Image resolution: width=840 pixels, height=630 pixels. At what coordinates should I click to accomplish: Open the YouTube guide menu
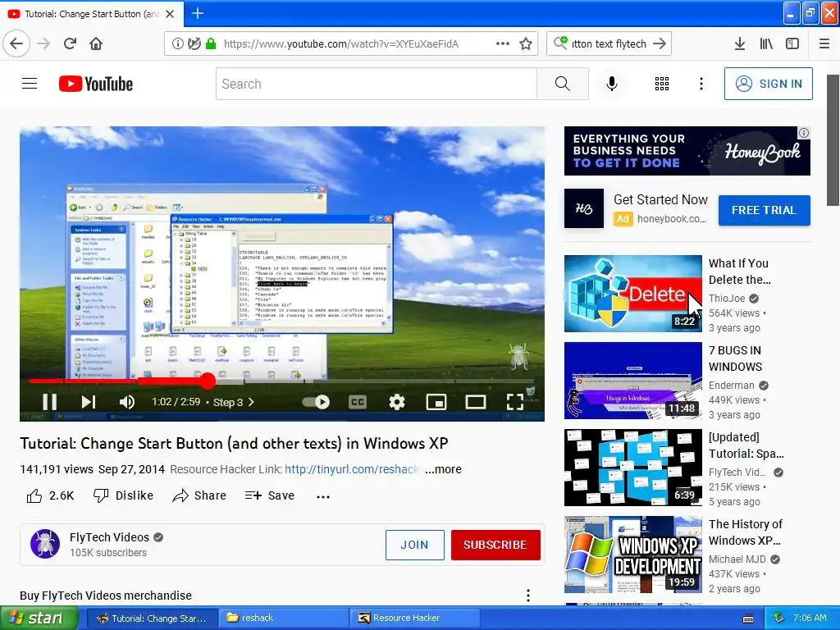[30, 84]
